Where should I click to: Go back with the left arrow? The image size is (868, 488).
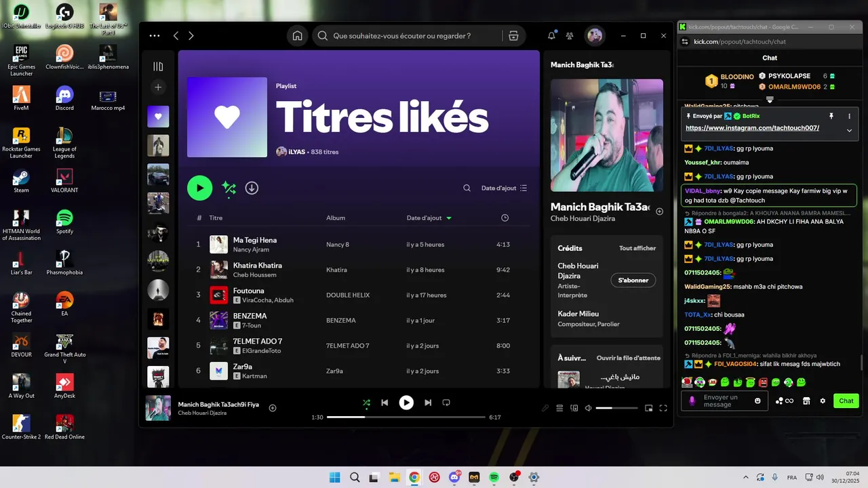(176, 36)
